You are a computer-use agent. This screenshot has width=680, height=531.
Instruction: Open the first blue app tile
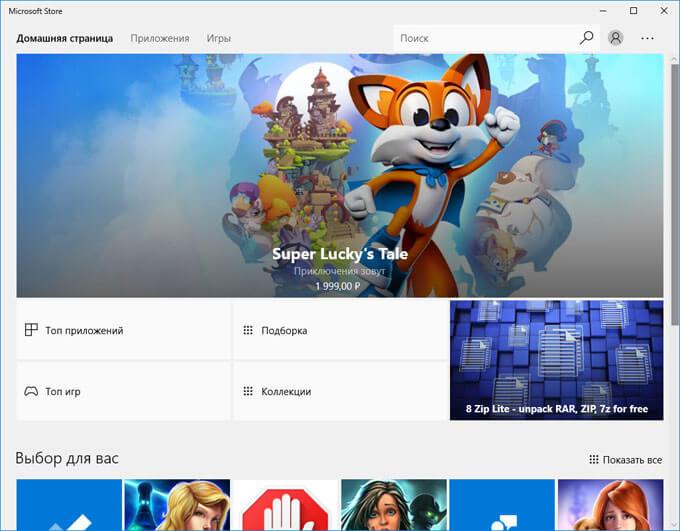(69, 505)
